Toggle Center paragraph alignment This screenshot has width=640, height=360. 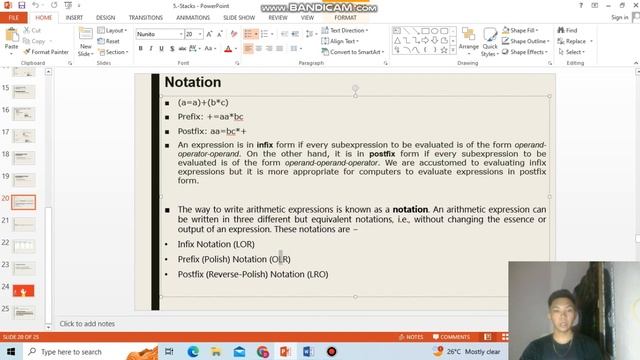coord(259,49)
